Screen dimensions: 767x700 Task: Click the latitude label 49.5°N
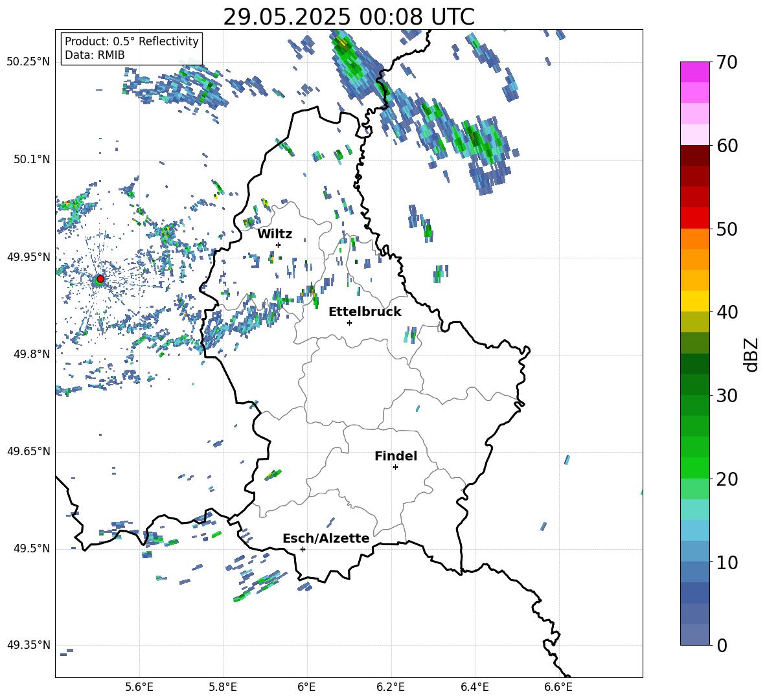pyautogui.click(x=31, y=548)
